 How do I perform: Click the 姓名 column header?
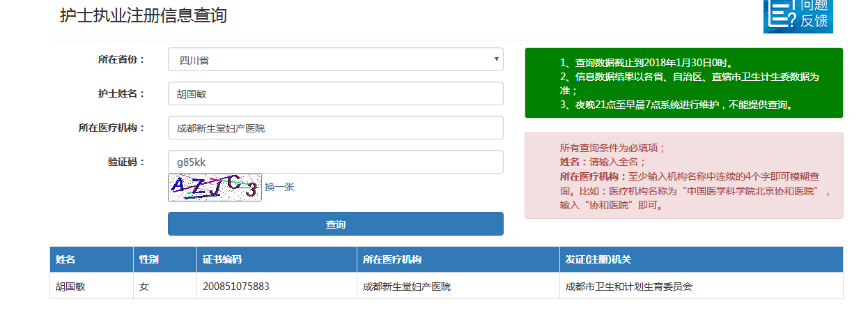coord(65,260)
